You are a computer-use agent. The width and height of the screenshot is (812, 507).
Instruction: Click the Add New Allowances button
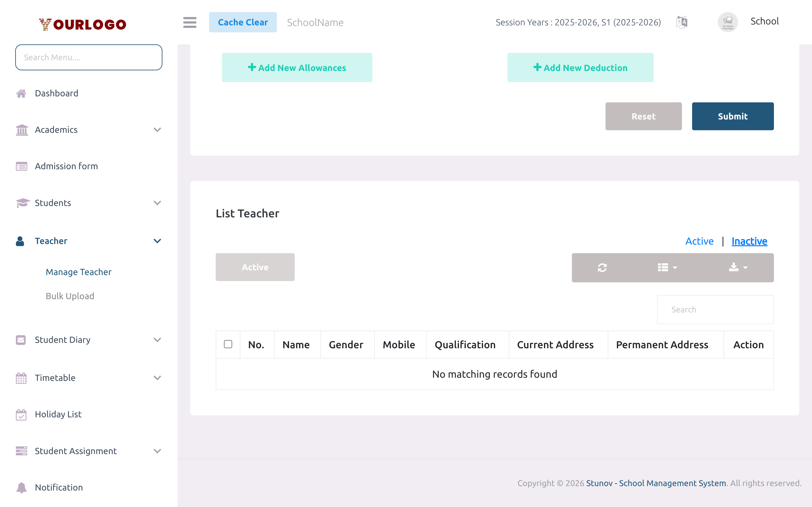click(x=297, y=67)
